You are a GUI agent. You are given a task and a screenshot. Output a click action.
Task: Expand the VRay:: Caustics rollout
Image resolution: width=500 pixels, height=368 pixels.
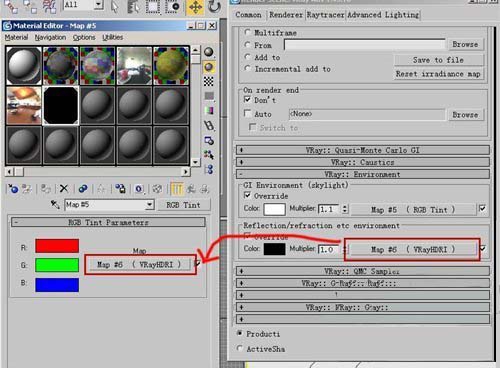[363, 162]
